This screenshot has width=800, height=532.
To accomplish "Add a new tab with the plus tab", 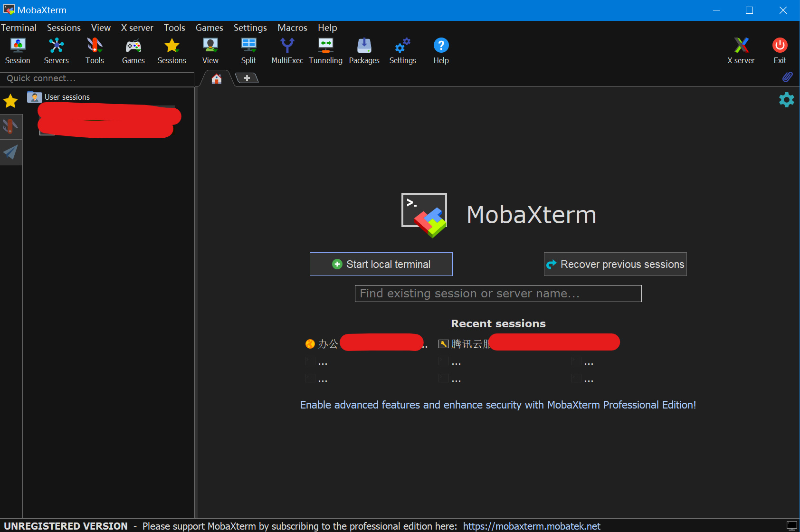I will tap(247, 78).
